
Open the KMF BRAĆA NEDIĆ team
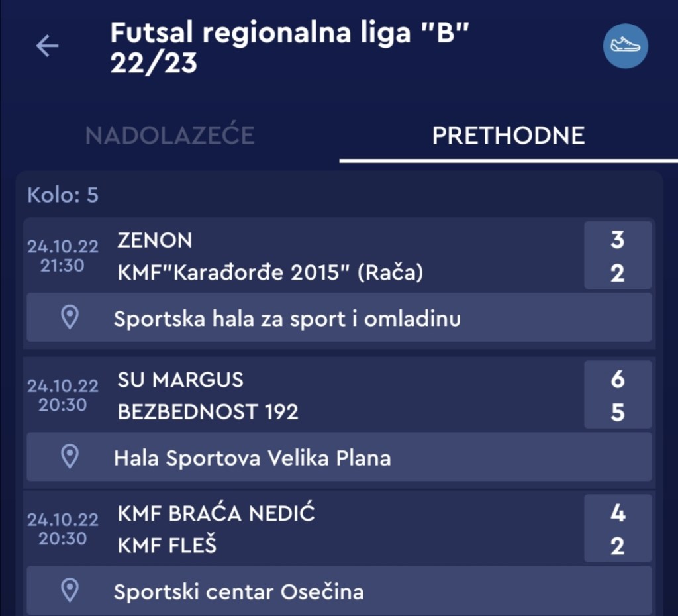click(x=216, y=513)
